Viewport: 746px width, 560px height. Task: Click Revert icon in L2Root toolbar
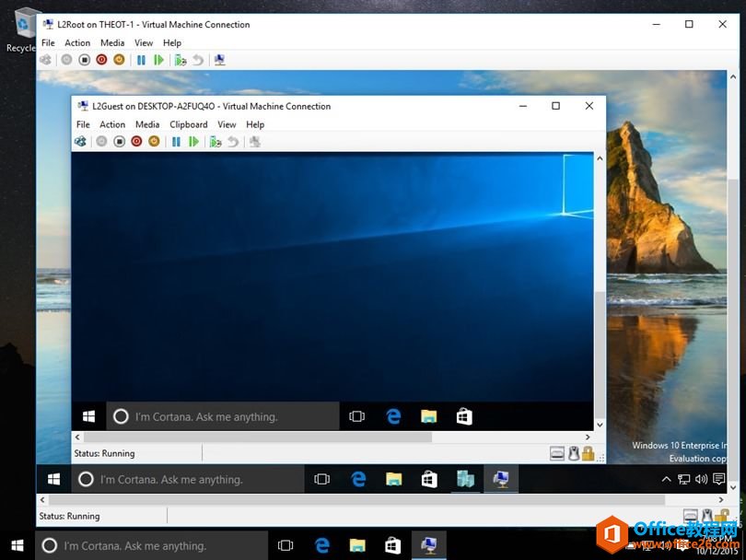tap(198, 60)
